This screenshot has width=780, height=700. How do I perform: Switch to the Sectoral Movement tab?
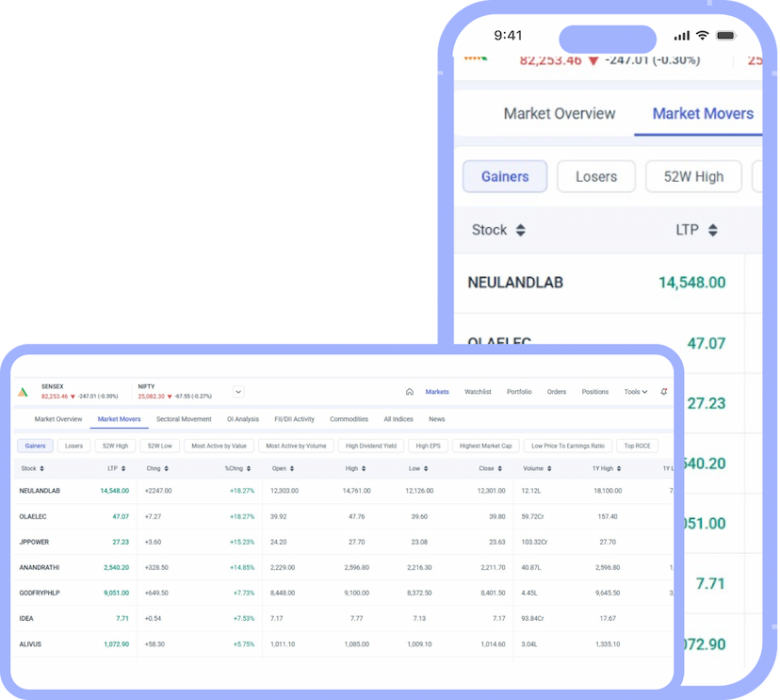click(185, 419)
